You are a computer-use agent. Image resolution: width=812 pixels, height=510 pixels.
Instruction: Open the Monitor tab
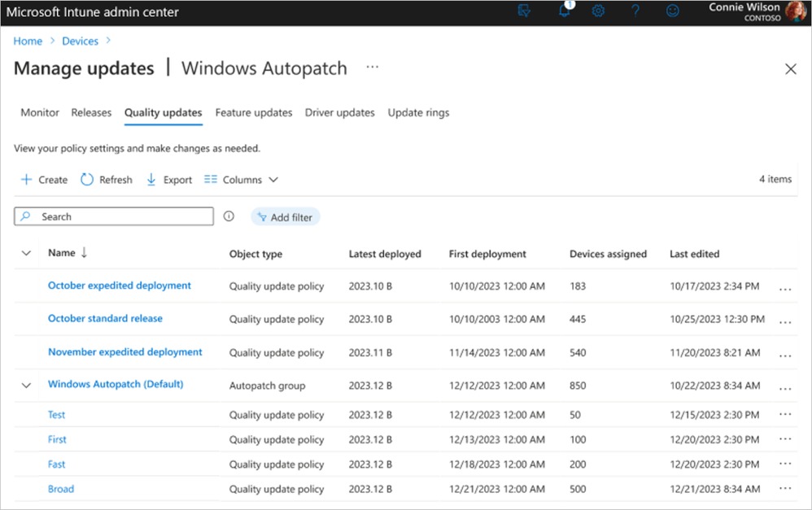pyautogui.click(x=39, y=112)
